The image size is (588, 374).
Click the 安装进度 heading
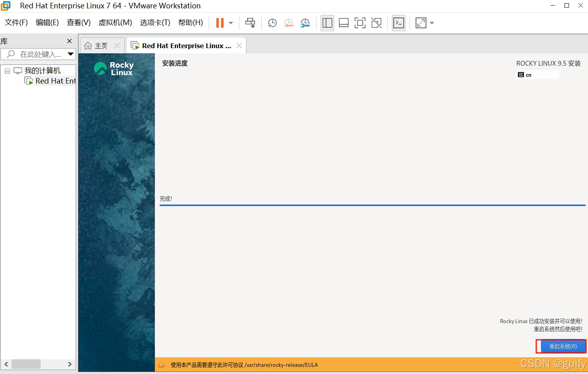point(175,63)
